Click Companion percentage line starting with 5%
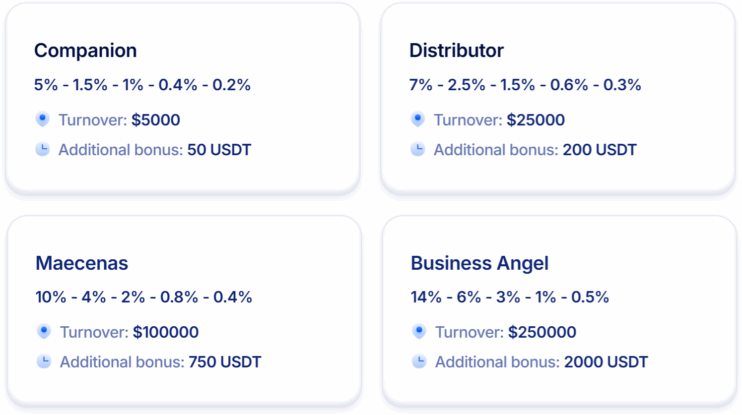Screen dimensions: 742x415 point(142,85)
